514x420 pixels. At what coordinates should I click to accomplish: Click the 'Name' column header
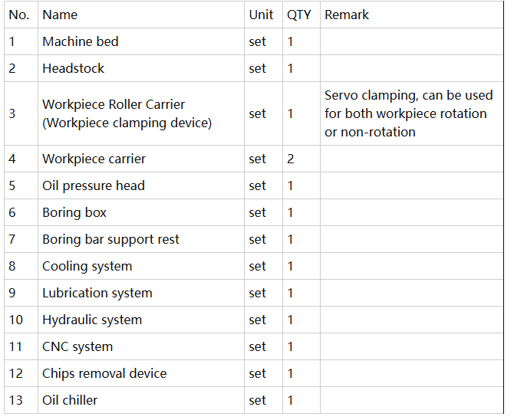141,15
